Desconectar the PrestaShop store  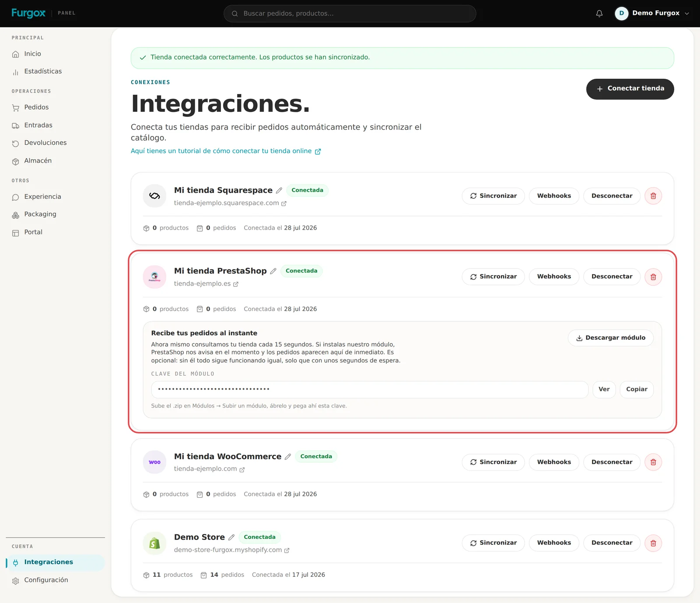tap(612, 277)
